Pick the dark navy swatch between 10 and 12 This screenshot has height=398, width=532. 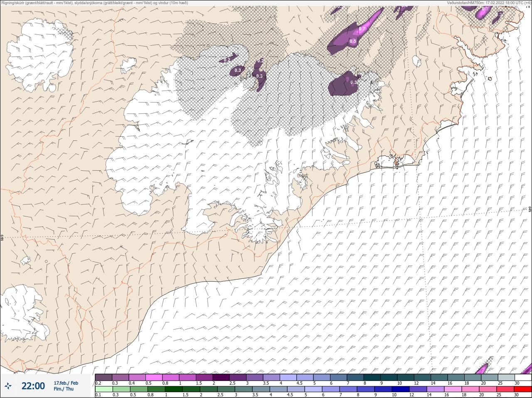401,389
